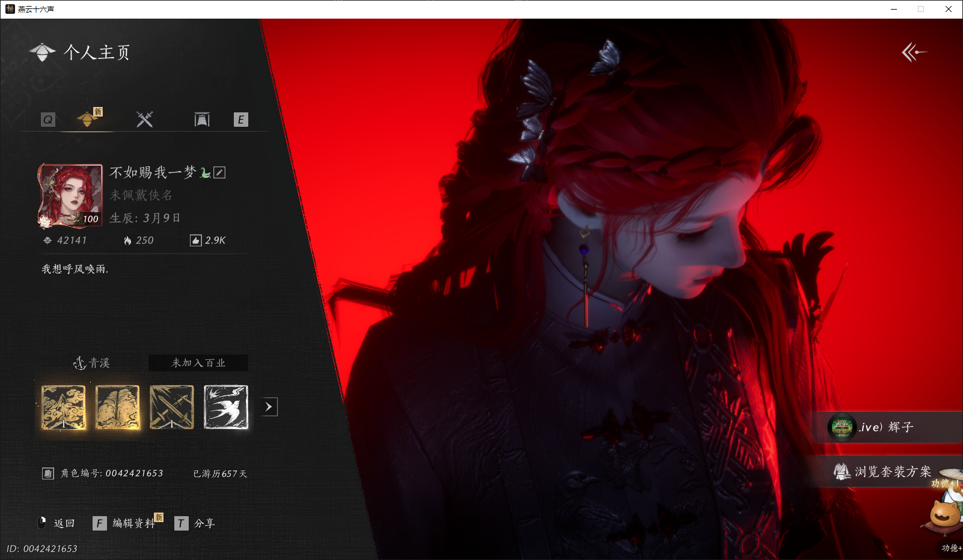Click the 42141 score icon
Image resolution: width=963 pixels, height=560 pixels.
[x=47, y=240]
